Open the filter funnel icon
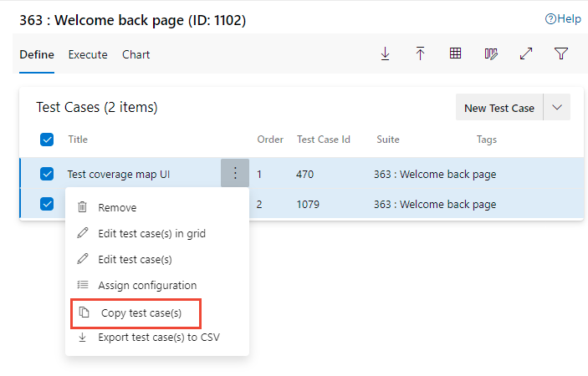 561,53
